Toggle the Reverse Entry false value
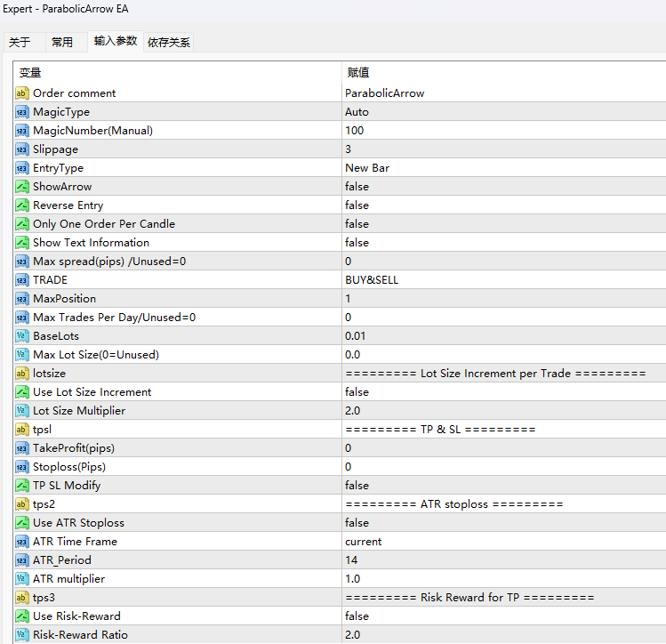The image size is (666, 644). click(x=357, y=205)
